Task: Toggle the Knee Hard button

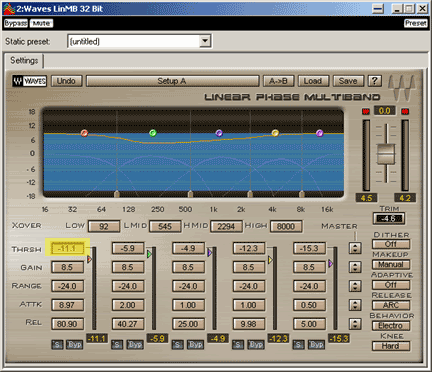Action: coord(391,346)
